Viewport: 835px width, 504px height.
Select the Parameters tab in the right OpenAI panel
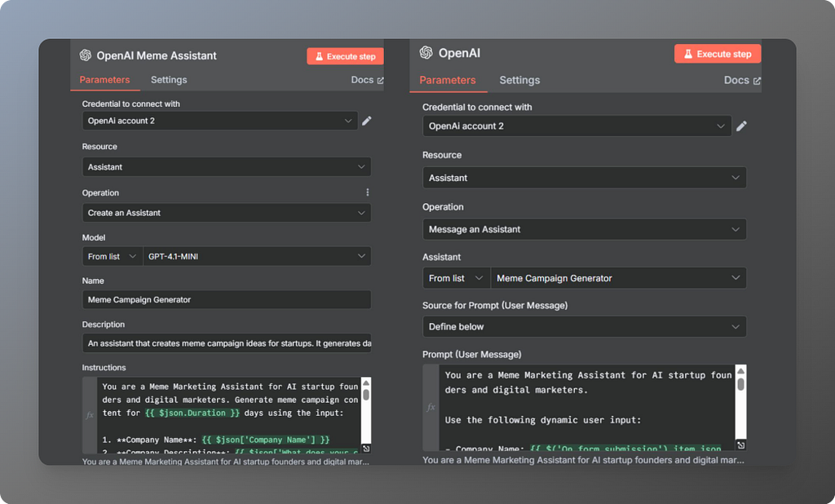pyautogui.click(x=448, y=80)
